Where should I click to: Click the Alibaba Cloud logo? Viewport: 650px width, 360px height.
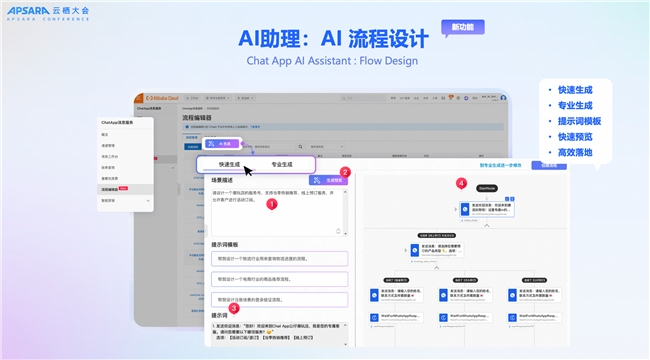[162, 98]
